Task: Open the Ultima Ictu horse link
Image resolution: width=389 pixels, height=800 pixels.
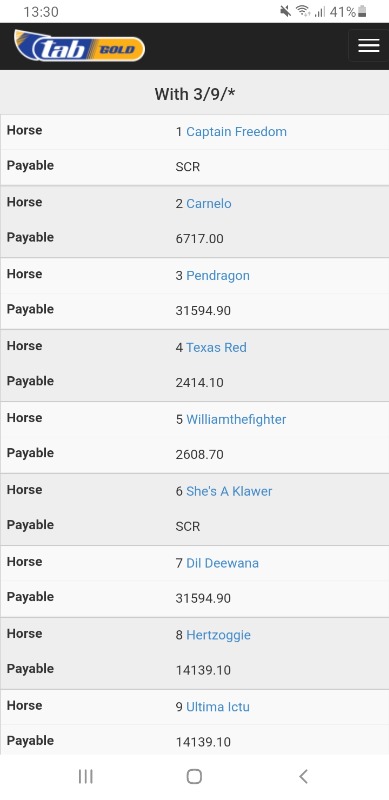Action: [218, 707]
